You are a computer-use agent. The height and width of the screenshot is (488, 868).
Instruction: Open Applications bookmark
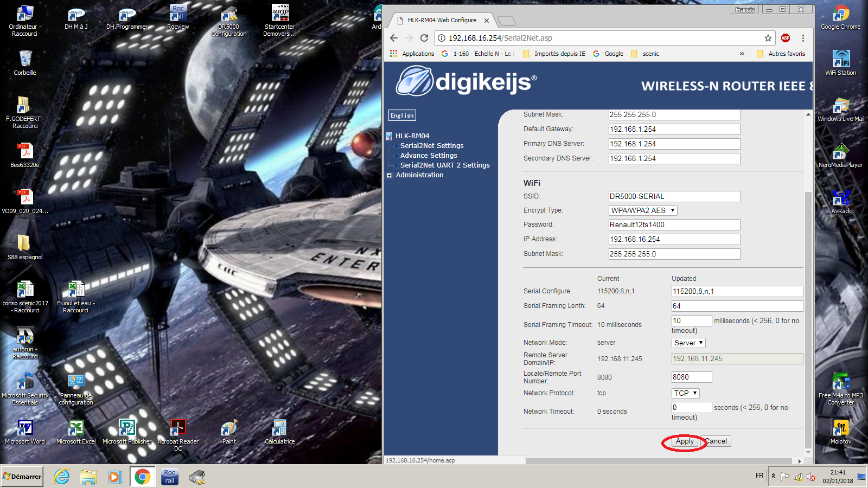click(x=412, y=54)
